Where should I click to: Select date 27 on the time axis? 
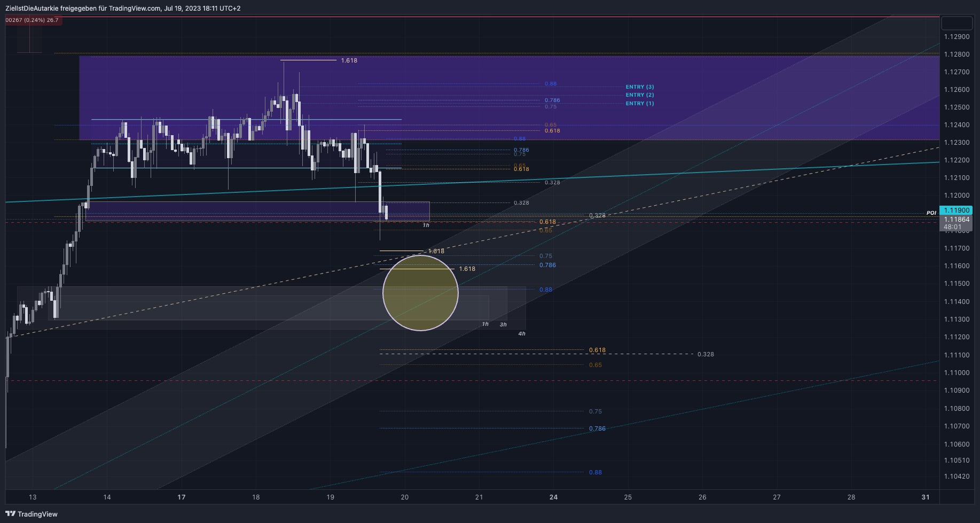[777, 497]
